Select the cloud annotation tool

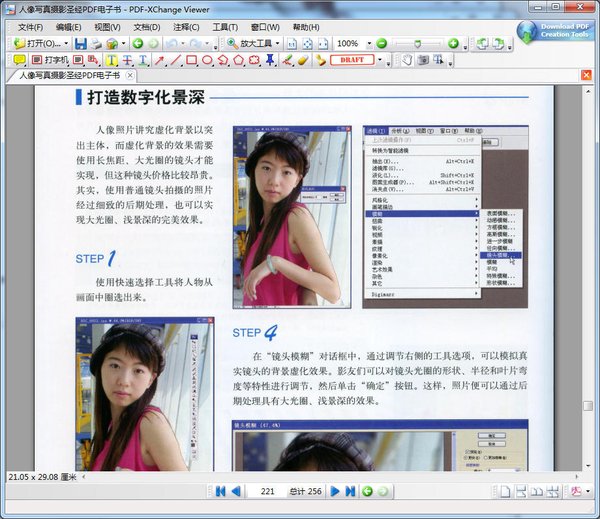[254, 60]
